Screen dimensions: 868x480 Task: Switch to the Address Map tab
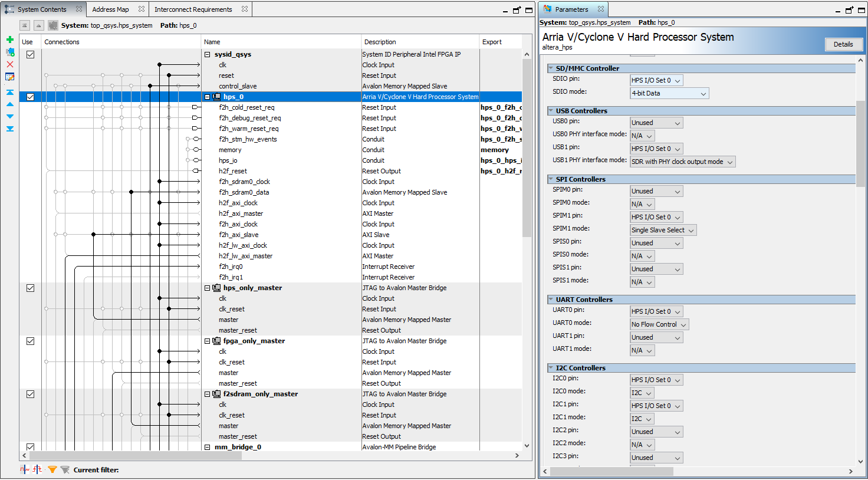click(110, 9)
